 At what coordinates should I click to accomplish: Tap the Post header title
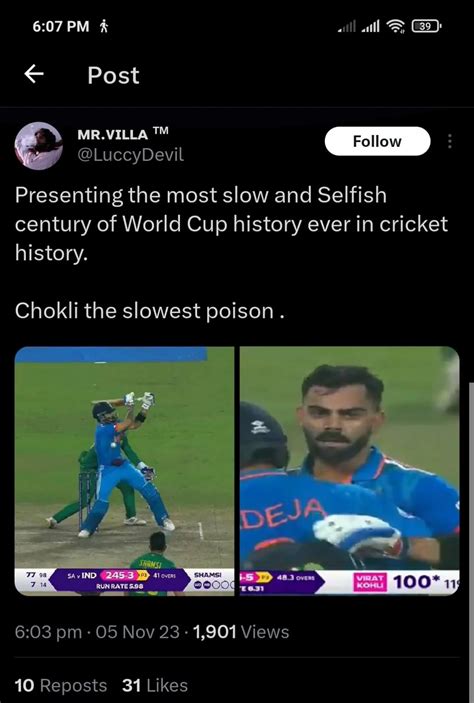click(x=113, y=75)
